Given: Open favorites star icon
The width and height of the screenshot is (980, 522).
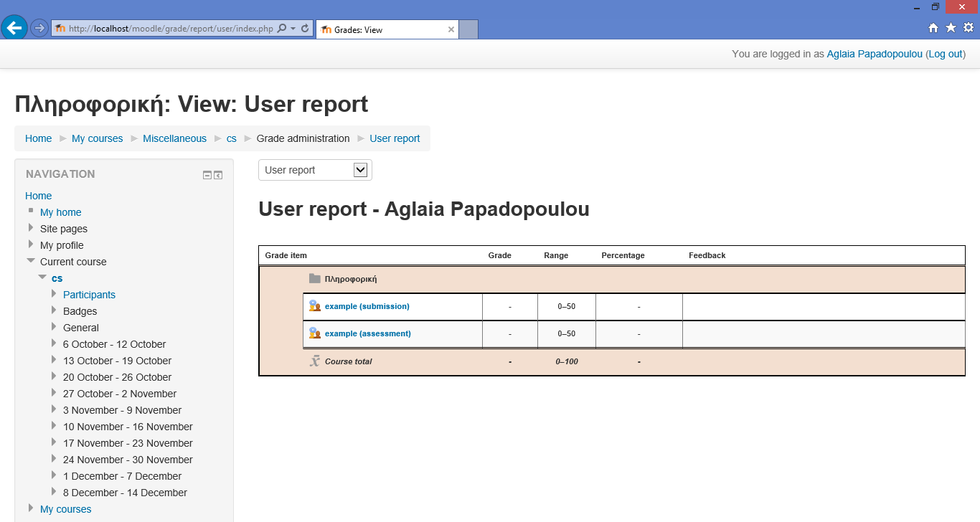Looking at the screenshot, I should coord(951,28).
